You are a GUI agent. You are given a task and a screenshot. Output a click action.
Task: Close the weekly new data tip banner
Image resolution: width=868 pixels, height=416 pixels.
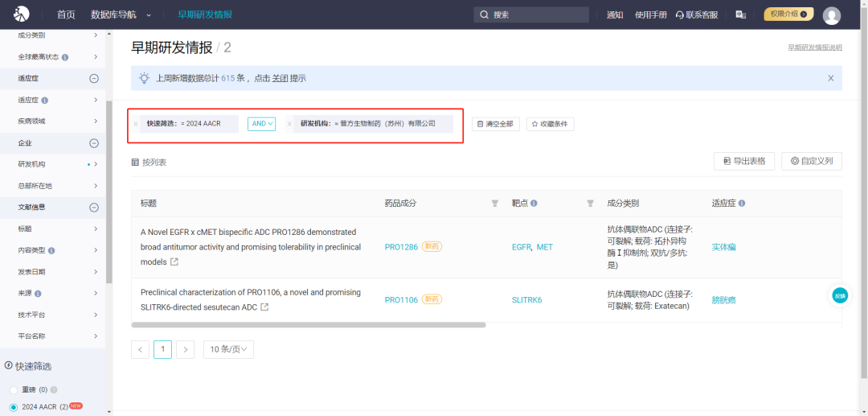coord(831,78)
